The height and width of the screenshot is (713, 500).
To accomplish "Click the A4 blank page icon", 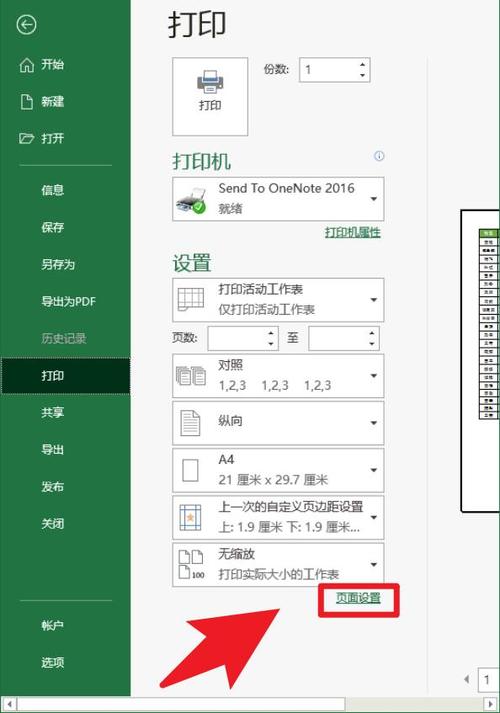I will coord(190,470).
